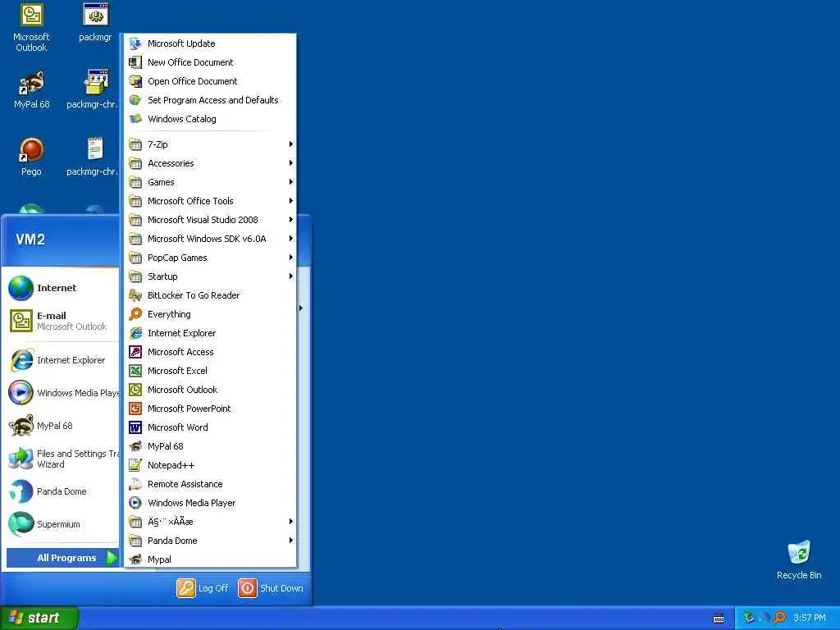Click the New Office Document icon
This screenshot has height=630, width=840.
(x=135, y=62)
